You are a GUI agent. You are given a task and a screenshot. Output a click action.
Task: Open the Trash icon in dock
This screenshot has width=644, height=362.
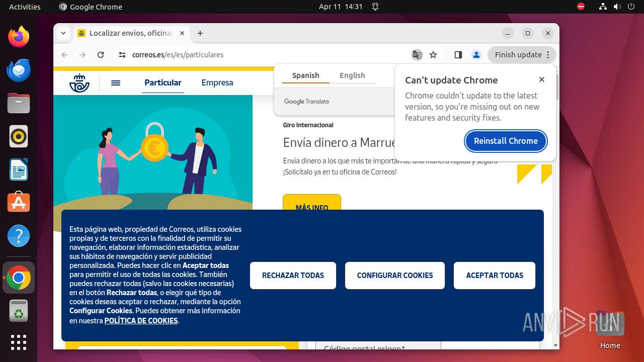[x=19, y=311]
